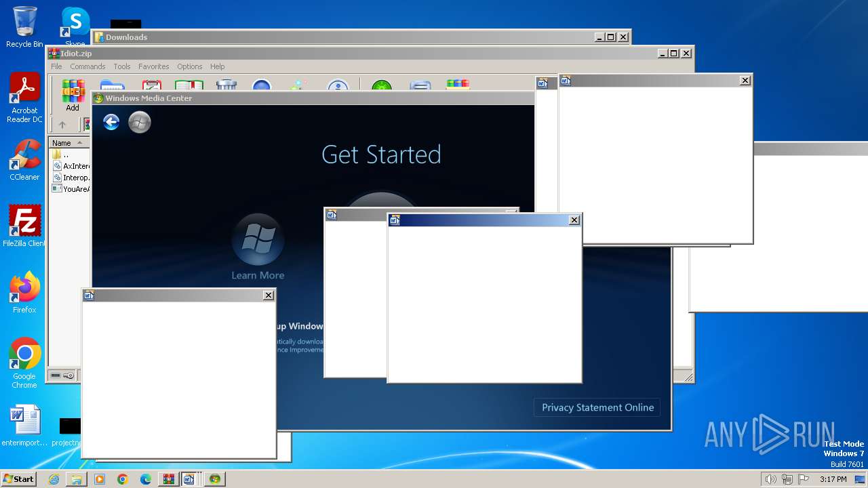Open the Tools menu in WinRAR

click(x=122, y=66)
